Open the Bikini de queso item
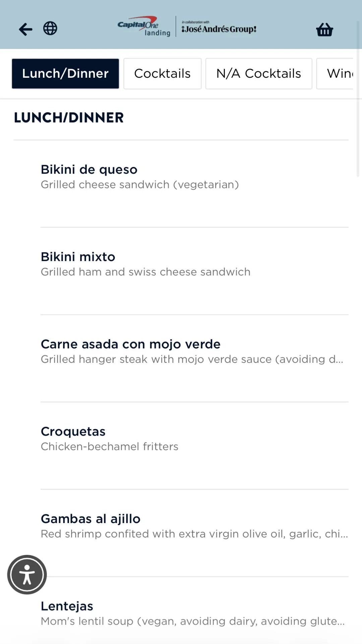 (194, 184)
